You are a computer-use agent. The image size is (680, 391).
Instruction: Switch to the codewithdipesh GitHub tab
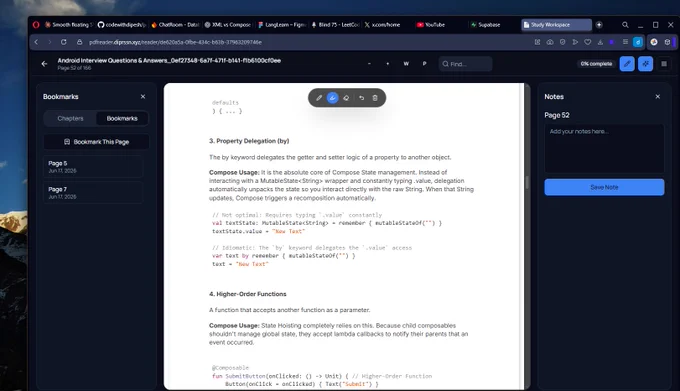(121, 25)
